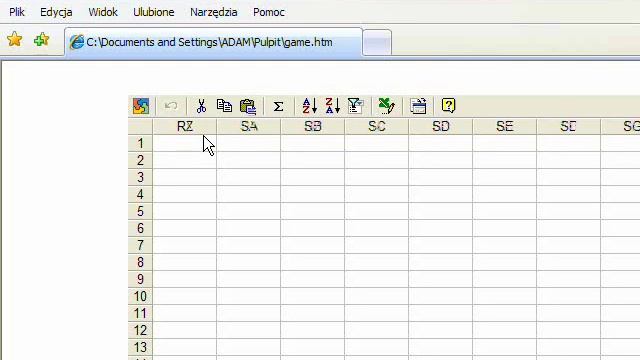
Task: Select row header 6
Action: [140, 228]
